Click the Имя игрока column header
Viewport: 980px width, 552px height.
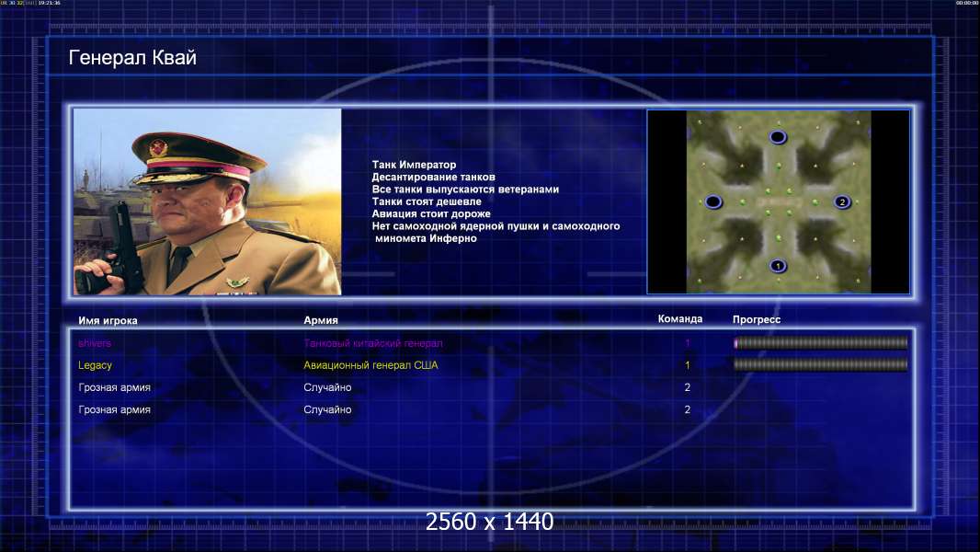(108, 320)
